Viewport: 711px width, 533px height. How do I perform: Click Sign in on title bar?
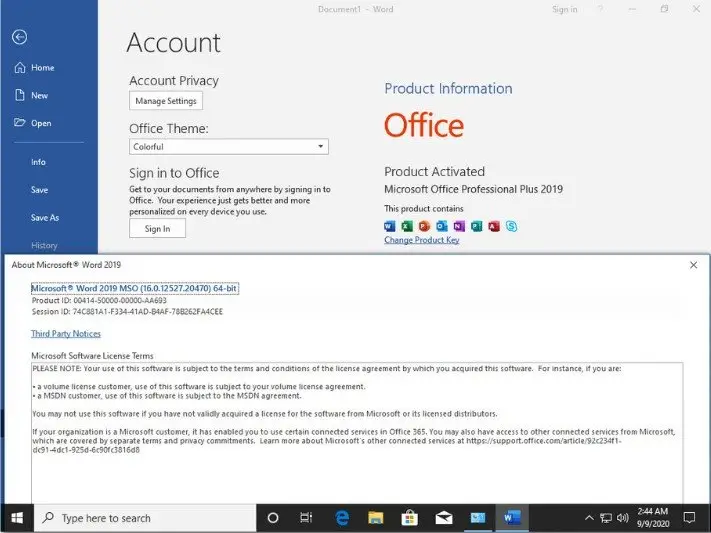(x=565, y=9)
